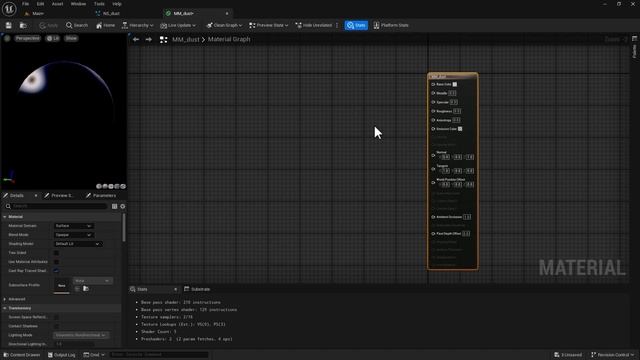The image size is (640, 360).
Task: Select the custom mesh preview shape icon
Action: pos(123,186)
